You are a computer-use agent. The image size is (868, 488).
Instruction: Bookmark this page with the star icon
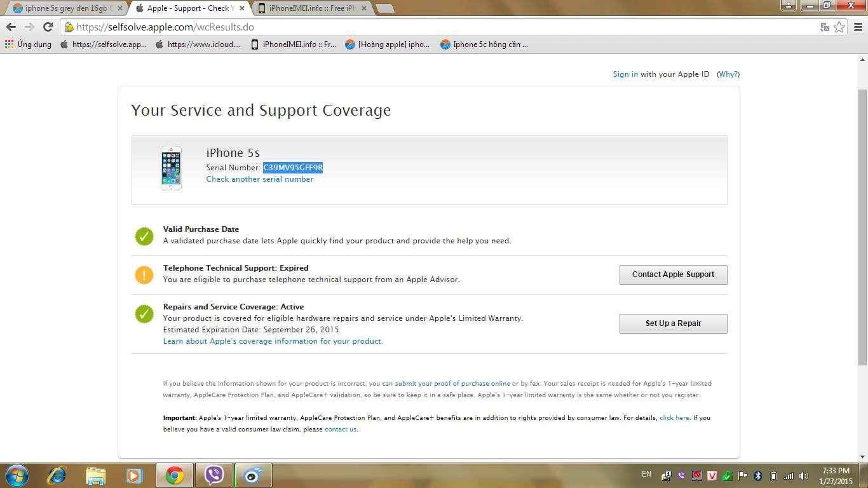click(839, 27)
